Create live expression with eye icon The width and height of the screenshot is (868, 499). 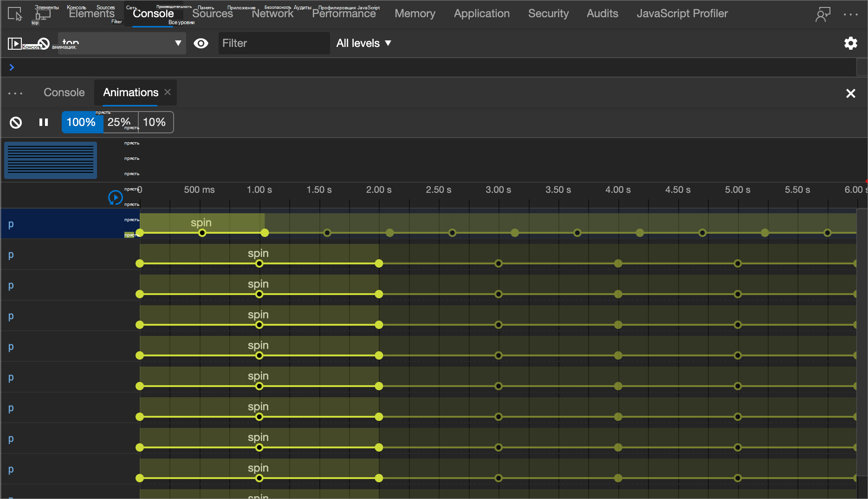201,43
